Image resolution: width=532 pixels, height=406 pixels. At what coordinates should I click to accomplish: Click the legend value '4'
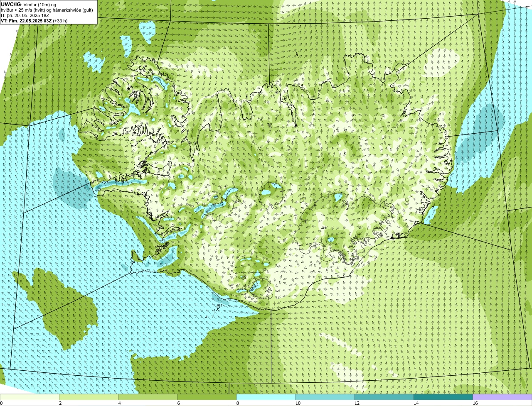(x=119, y=403)
